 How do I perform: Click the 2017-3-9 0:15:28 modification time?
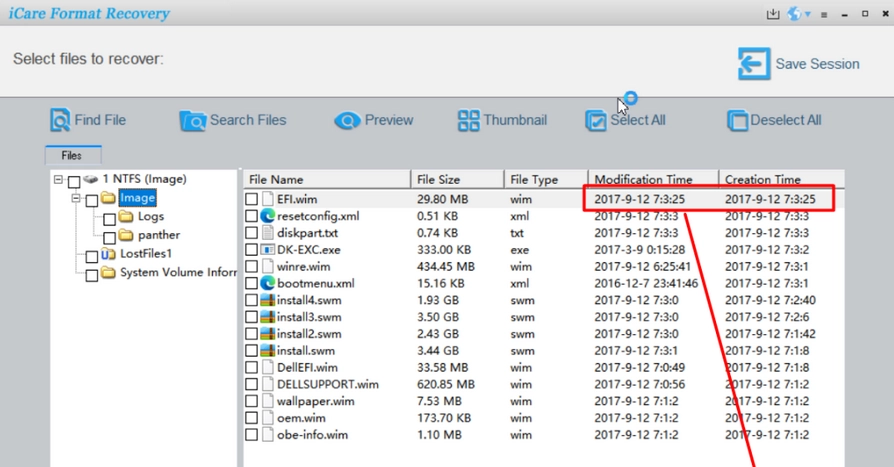pyautogui.click(x=639, y=250)
